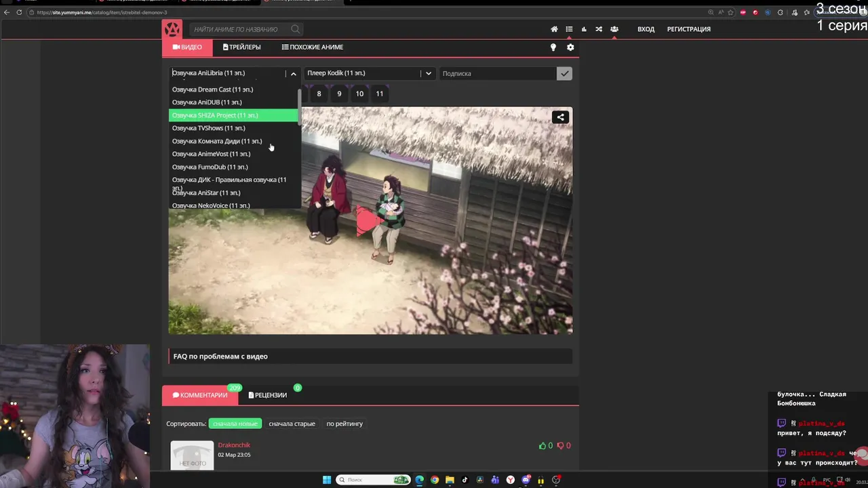This screenshot has width=868, height=488.
Task: Open the browser zoom magnifier icon
Action: tap(710, 12)
